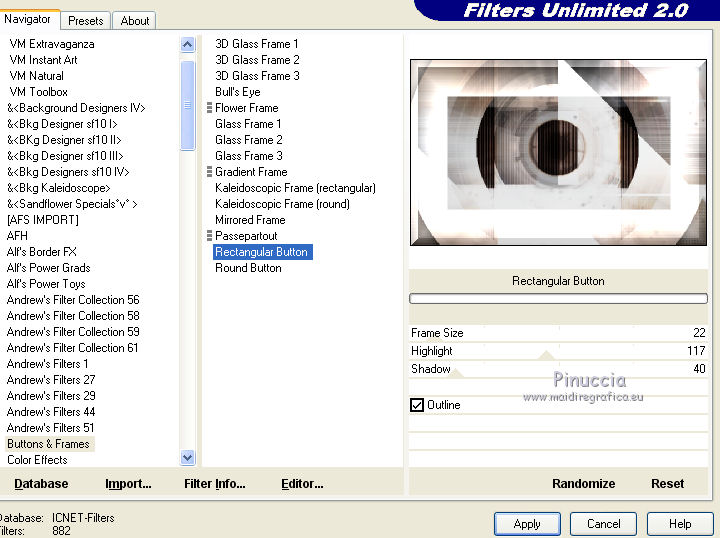720x538 pixels.
Task: Open Filter Info...
Action: 214,483
